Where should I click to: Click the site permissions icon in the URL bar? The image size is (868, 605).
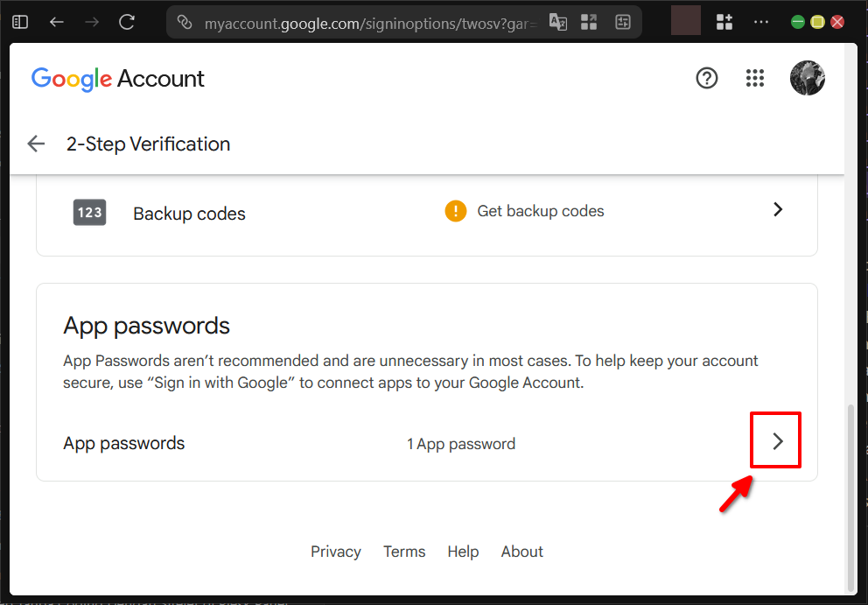(x=185, y=21)
